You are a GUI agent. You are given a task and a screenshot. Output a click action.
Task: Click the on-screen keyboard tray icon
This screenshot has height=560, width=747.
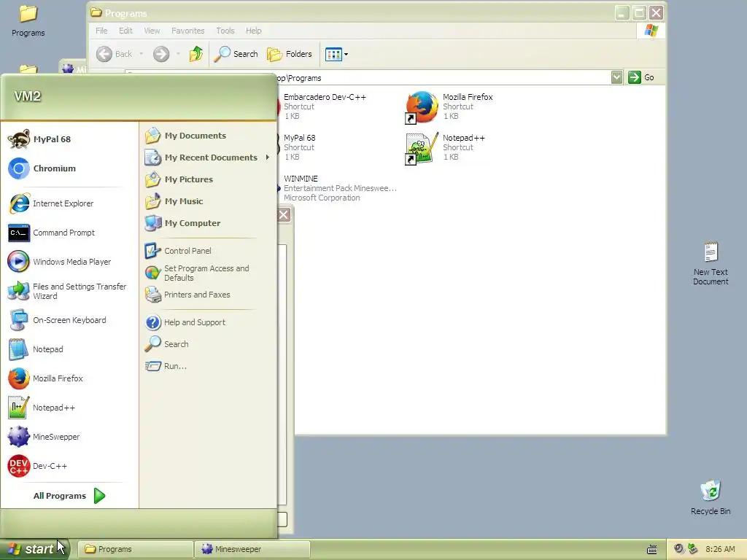tap(651, 550)
